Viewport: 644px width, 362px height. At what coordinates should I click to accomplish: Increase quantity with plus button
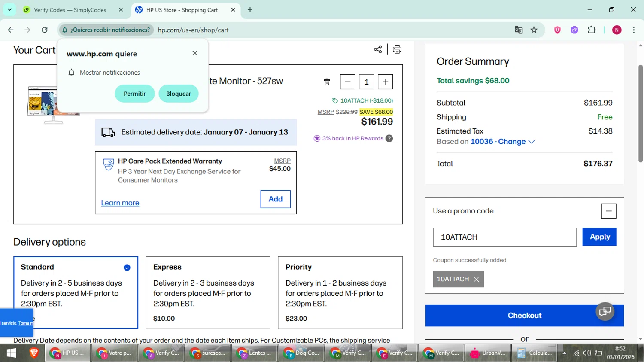pos(385,82)
